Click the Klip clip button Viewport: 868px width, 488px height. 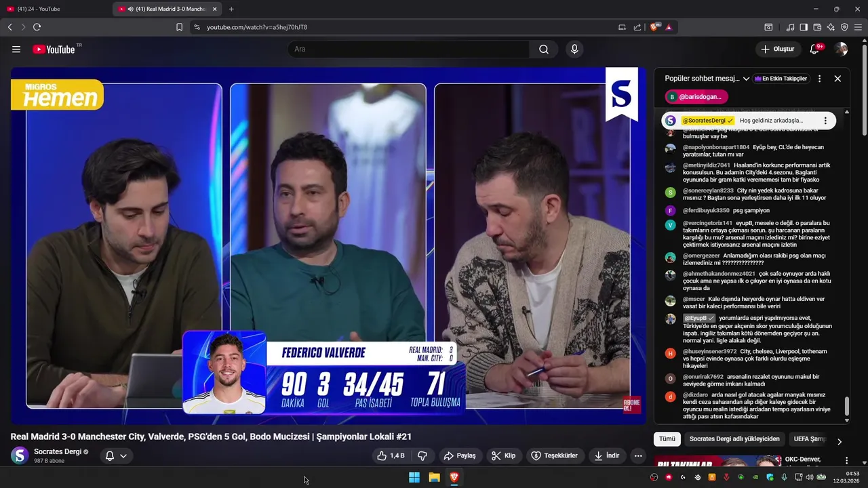(x=503, y=455)
